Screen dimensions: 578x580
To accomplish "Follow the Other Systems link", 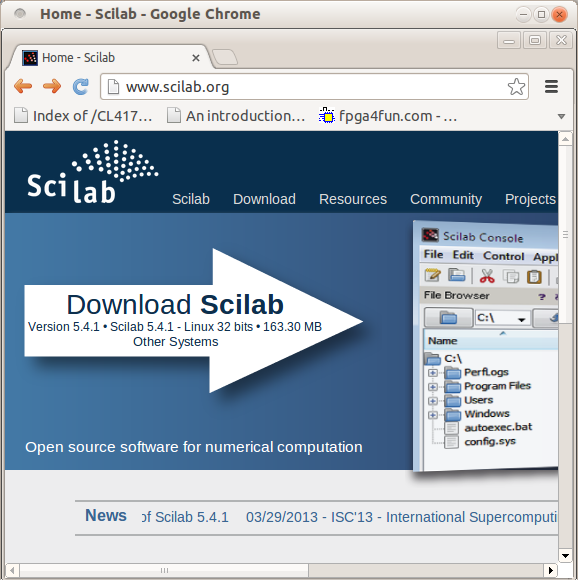I will [176, 341].
